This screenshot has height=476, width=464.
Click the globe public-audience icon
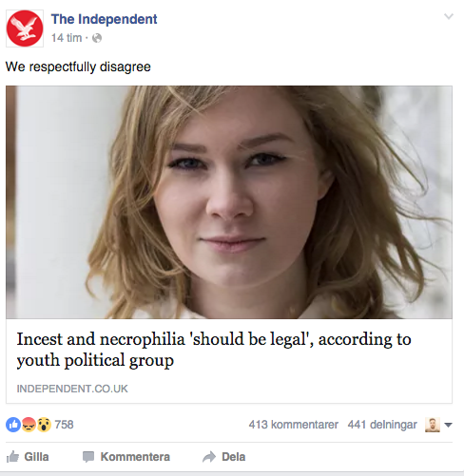click(x=97, y=38)
